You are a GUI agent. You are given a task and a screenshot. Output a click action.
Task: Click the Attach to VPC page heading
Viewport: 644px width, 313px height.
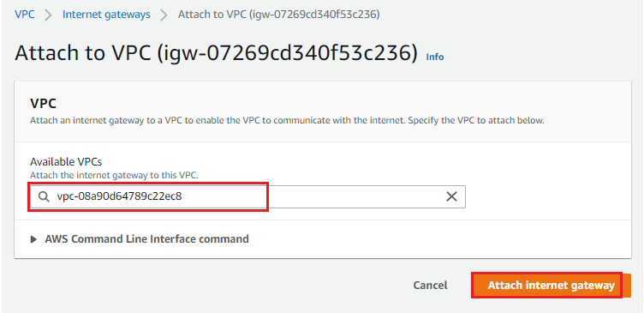216,53
